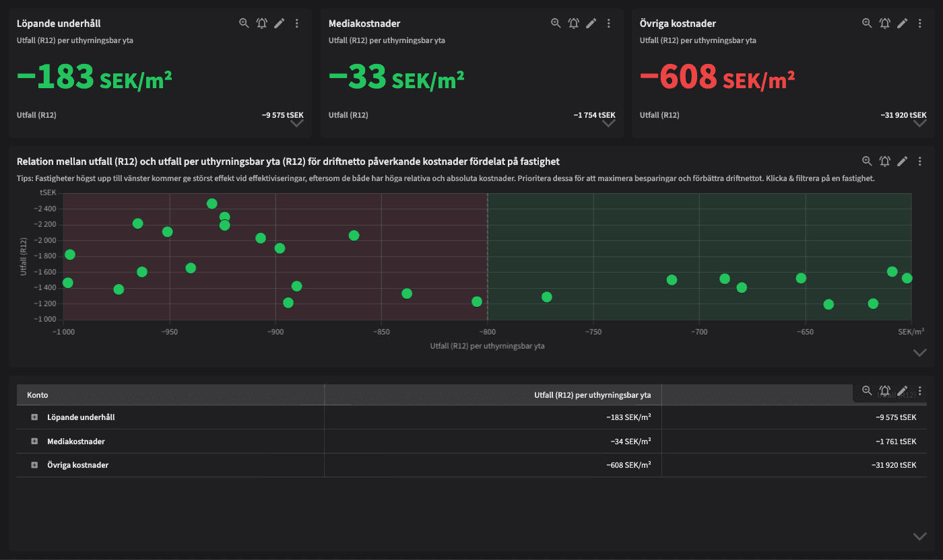Edit the scatter chart panel with pencil

(x=903, y=161)
